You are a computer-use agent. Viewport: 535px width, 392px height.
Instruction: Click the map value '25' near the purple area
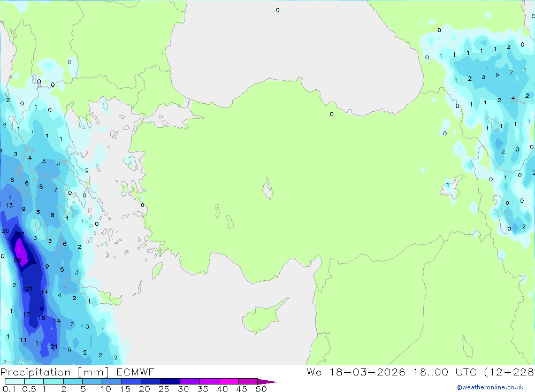pos(32,263)
